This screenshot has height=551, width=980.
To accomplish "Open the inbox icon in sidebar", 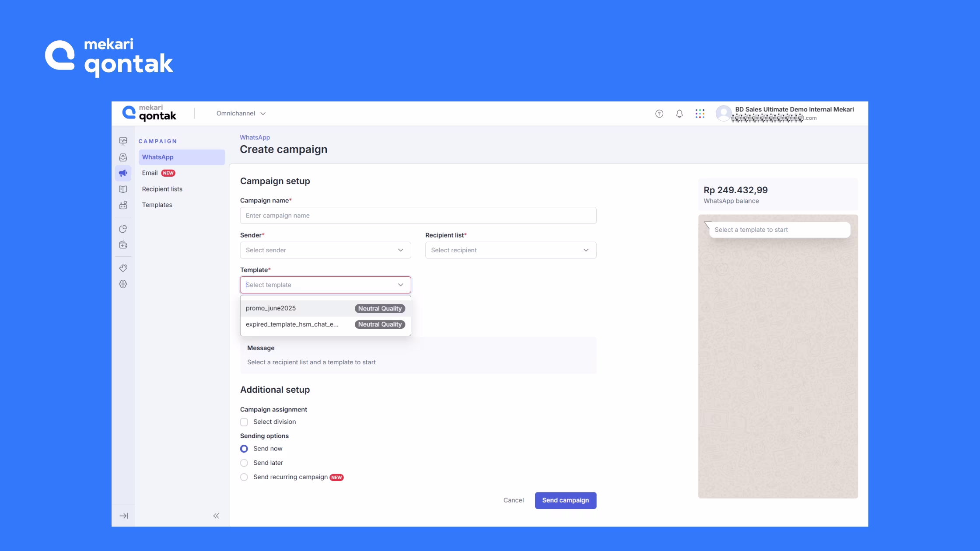I will [x=123, y=157].
